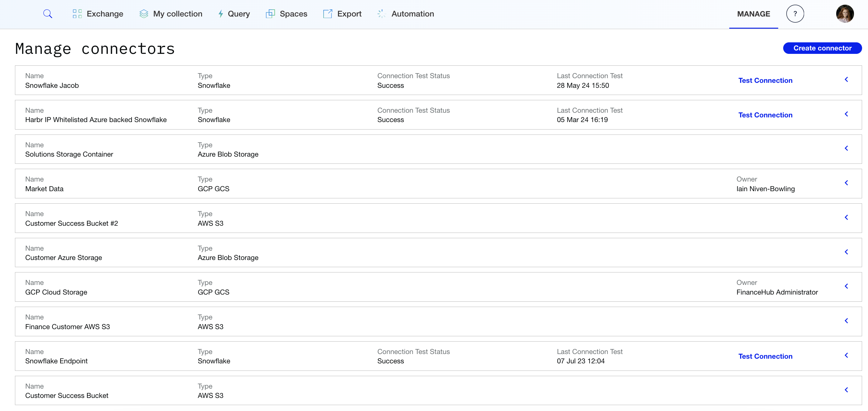Click the My collection layers icon
The width and height of the screenshot is (868, 411).
click(144, 14)
